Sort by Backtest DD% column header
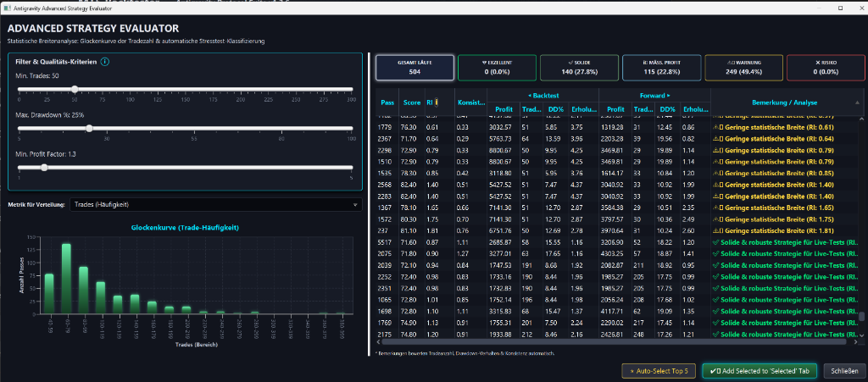 [555, 109]
